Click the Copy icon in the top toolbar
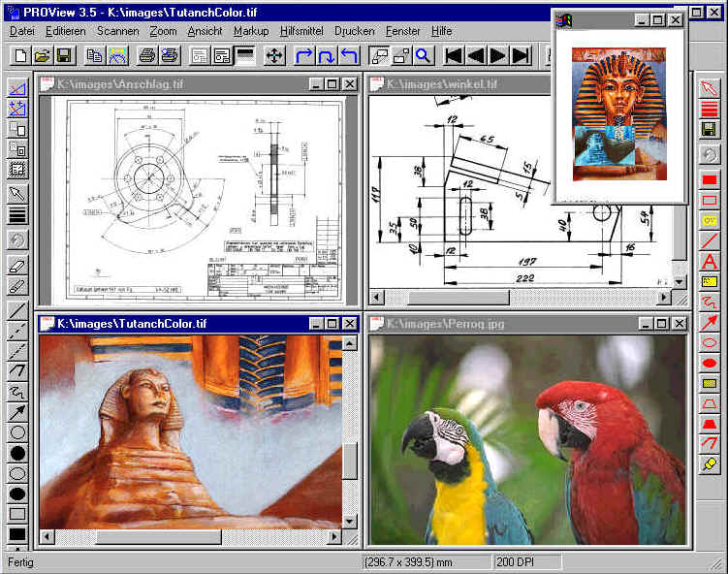 [x=95, y=55]
